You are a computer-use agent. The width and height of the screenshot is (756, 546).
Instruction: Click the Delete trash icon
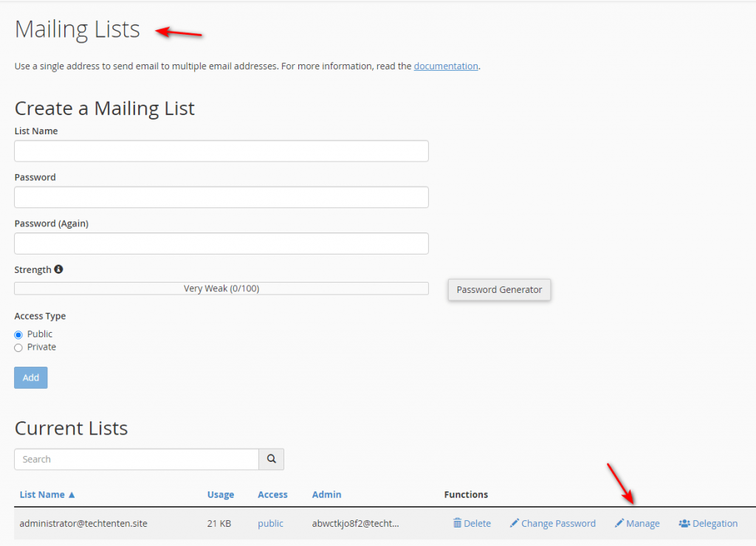coord(457,523)
